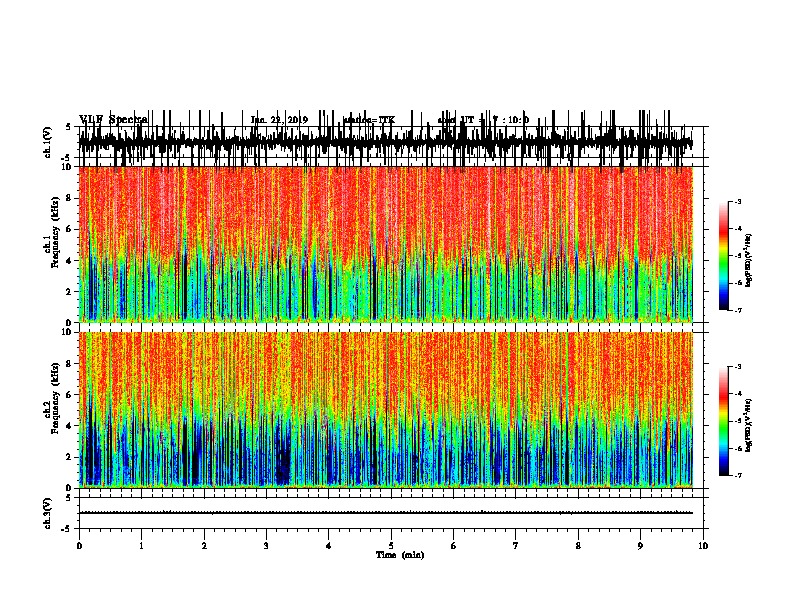This screenshot has height=612, width=792.
Task: Click the '10' tick on the time axis
Action: point(703,546)
